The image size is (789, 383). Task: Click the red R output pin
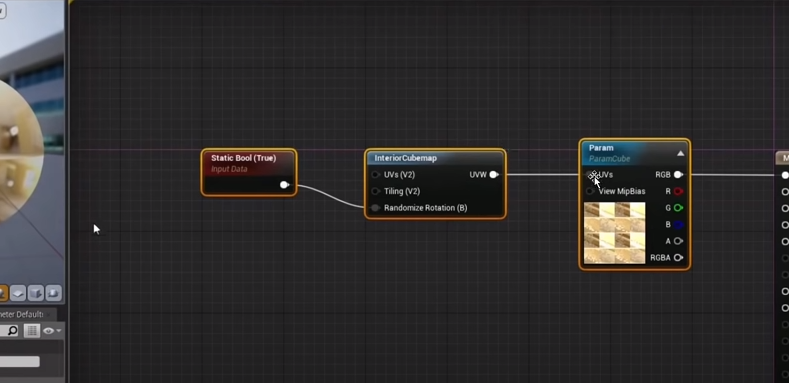tap(678, 191)
